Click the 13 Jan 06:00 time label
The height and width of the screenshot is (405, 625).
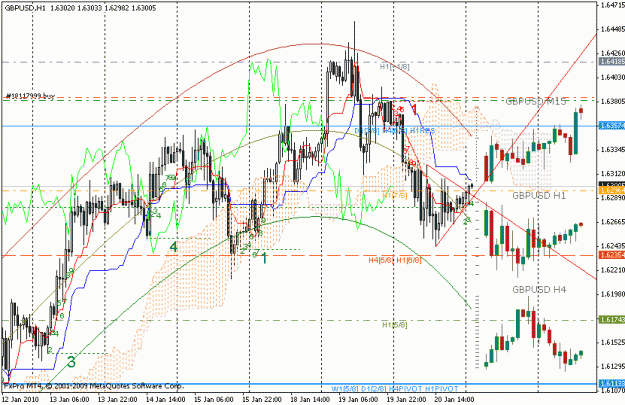click(x=69, y=399)
